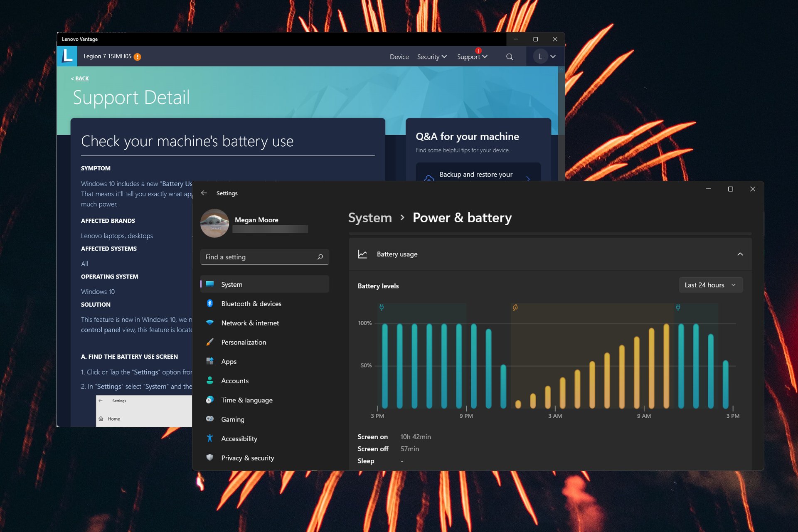Image resolution: width=798 pixels, height=532 pixels.
Task: Click the Megan Moore account name
Action: (256, 220)
